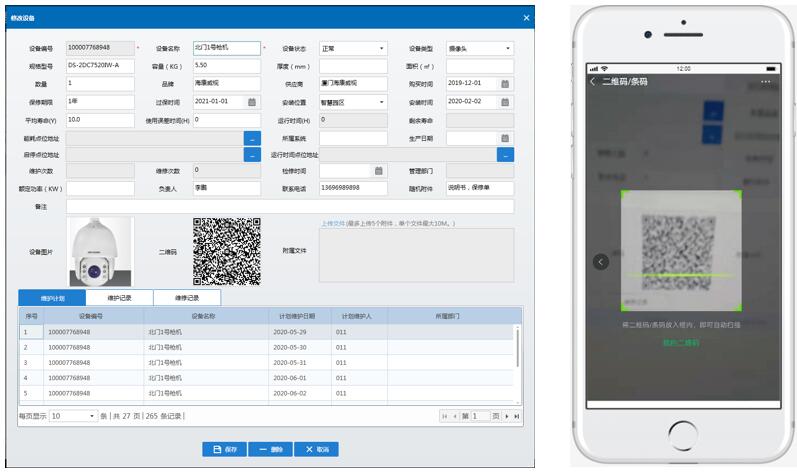The height and width of the screenshot is (472, 797).
Task: Select table row dated 2020-05-29
Action: click(x=267, y=332)
